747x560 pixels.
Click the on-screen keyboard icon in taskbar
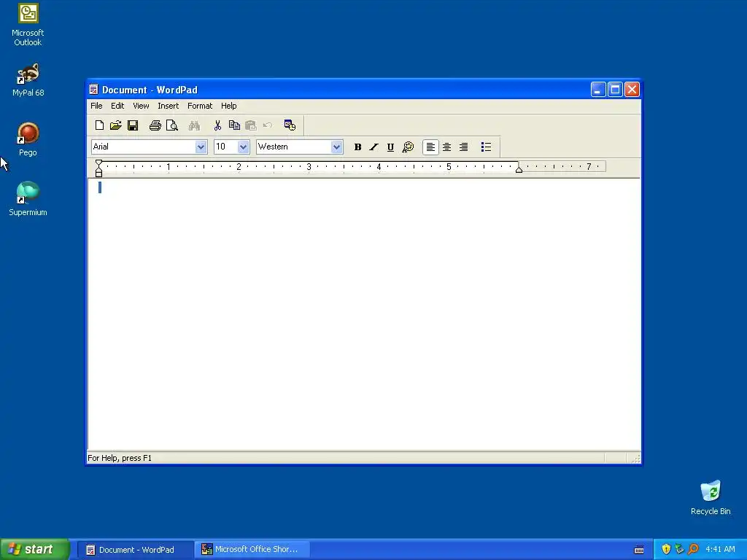pyautogui.click(x=639, y=550)
